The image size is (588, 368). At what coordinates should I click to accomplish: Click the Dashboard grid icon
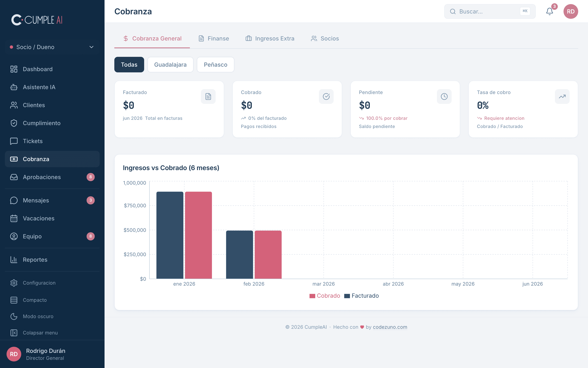[x=14, y=69]
